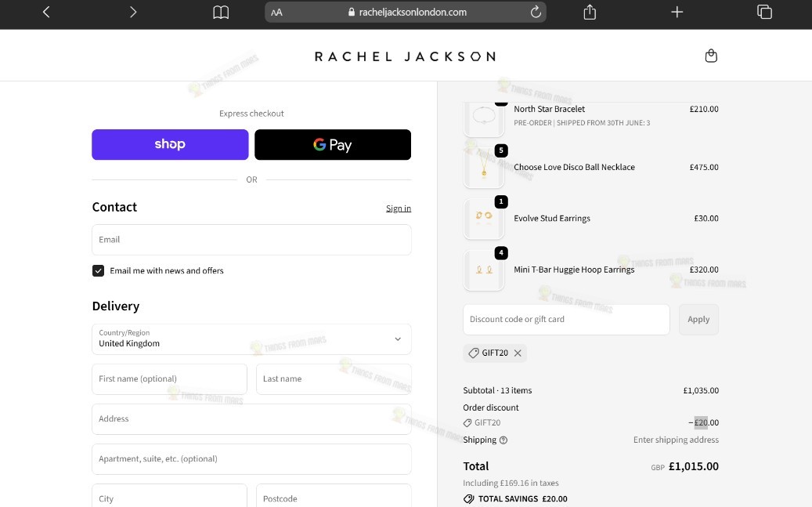Click the £475.00 necklace price
The width and height of the screenshot is (812, 507).
click(x=704, y=167)
